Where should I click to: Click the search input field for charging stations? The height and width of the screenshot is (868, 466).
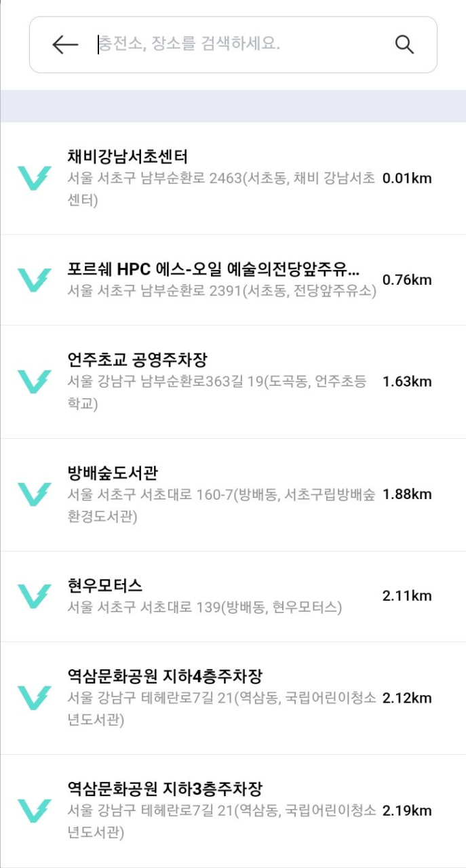click(x=237, y=45)
